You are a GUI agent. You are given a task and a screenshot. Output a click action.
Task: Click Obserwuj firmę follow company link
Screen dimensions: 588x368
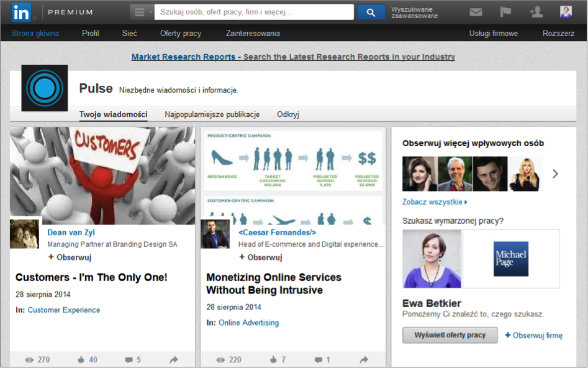[x=533, y=335]
